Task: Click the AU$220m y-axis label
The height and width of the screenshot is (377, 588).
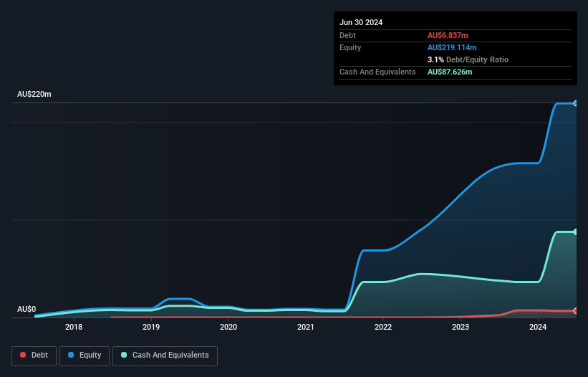Action: (34, 94)
